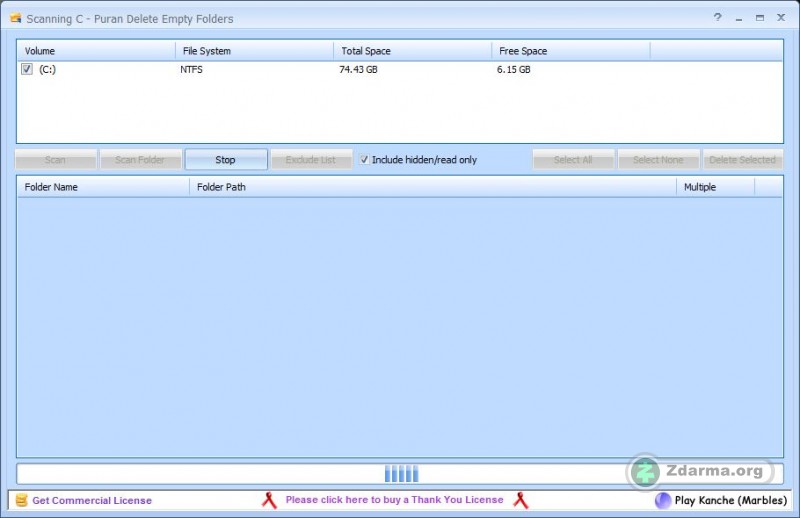Click the Scan Folder button
Screen dimensions: 800x518
point(140,160)
